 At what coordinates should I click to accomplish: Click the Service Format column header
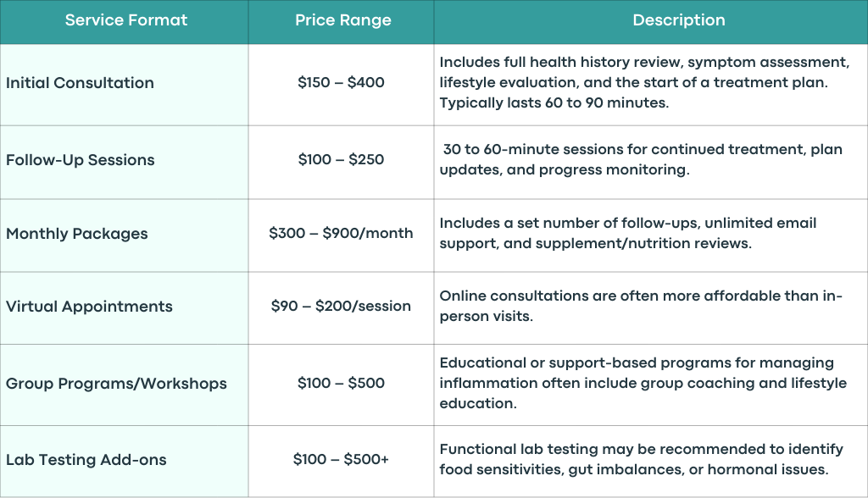pos(126,20)
